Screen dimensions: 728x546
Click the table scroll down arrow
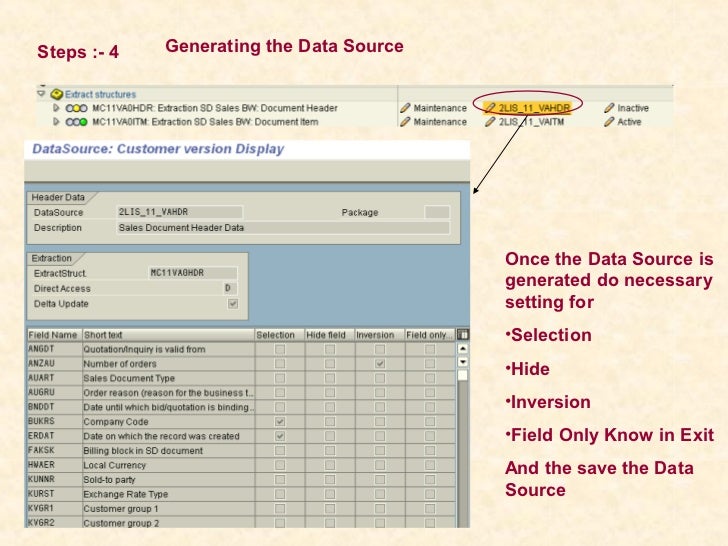pyautogui.click(x=463, y=362)
